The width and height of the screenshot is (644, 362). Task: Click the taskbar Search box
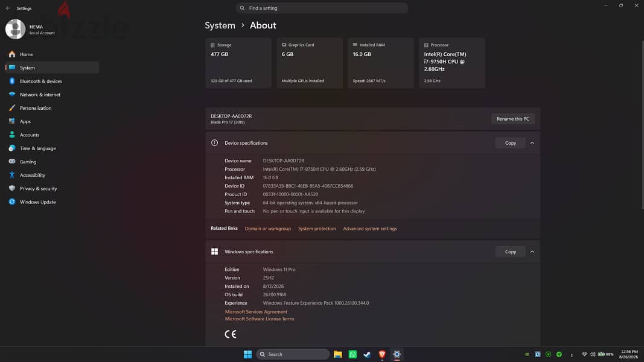293,354
